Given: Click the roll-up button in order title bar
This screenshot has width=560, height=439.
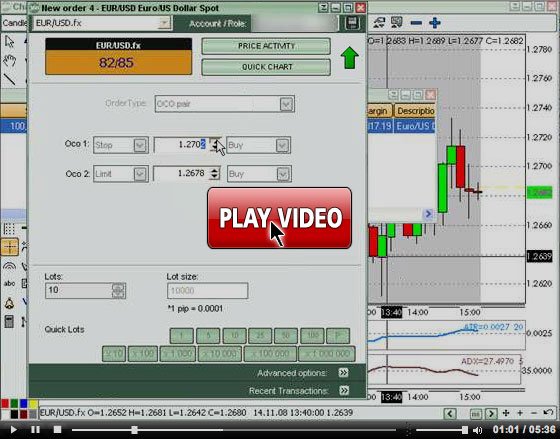Looking at the screenshot, I should tap(323, 8).
